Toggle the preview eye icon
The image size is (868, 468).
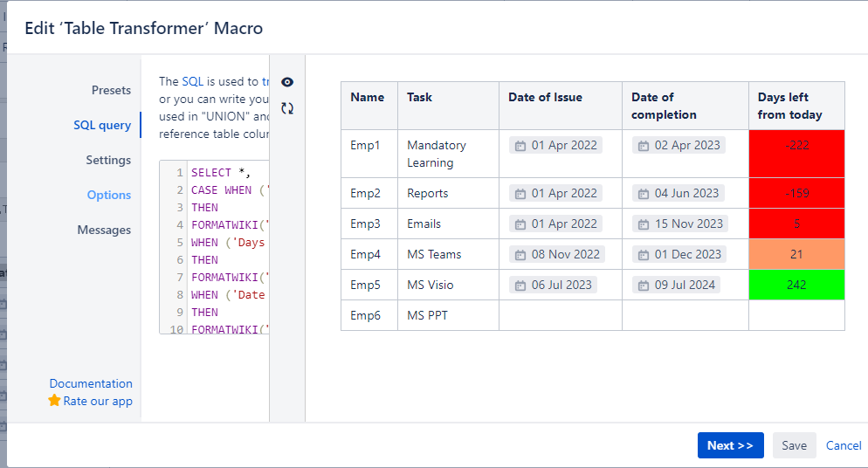[287, 81]
